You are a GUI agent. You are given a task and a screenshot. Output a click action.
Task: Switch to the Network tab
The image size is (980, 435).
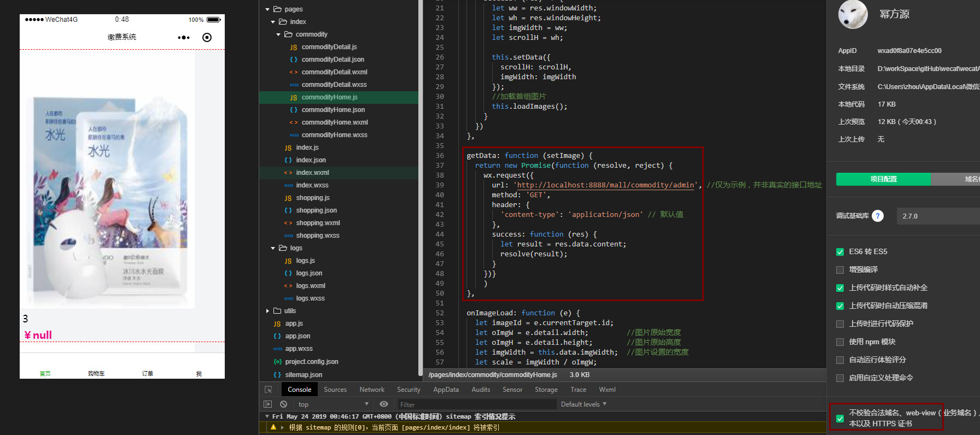coord(372,390)
